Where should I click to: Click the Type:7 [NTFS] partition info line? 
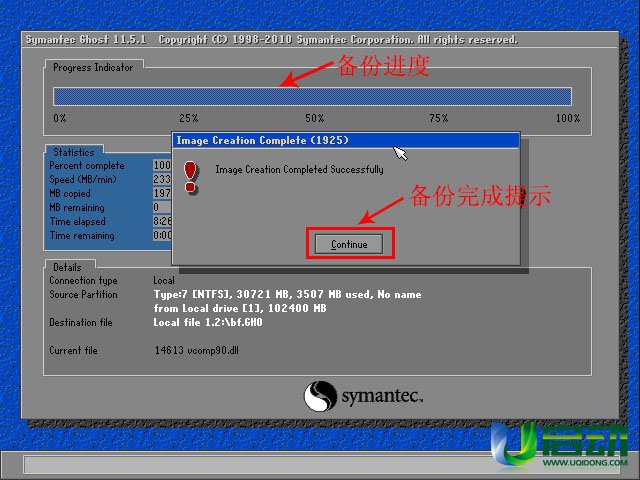point(287,294)
